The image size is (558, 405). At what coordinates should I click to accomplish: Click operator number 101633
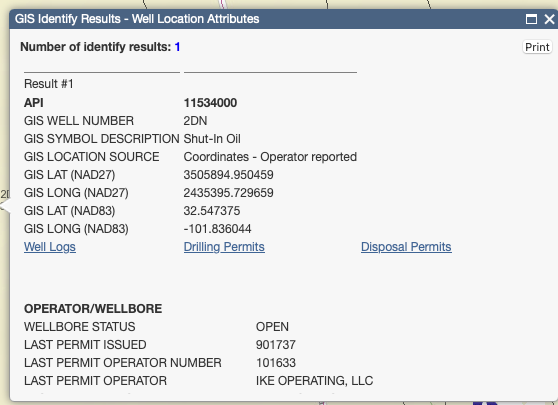(276, 363)
